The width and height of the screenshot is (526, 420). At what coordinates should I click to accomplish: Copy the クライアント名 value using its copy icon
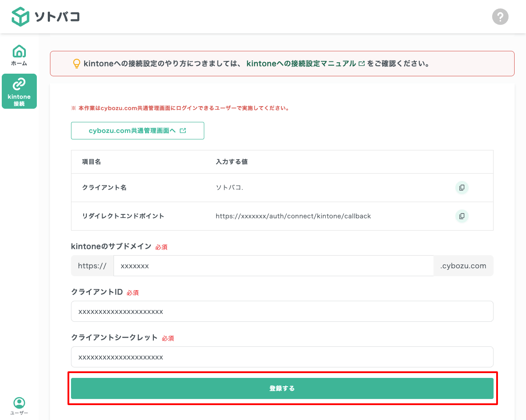coord(462,188)
